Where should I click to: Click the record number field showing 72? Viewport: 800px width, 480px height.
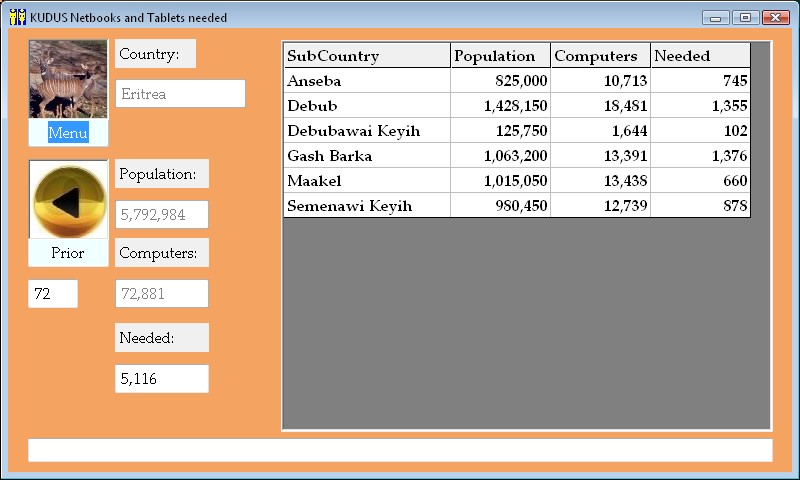pyautogui.click(x=53, y=294)
